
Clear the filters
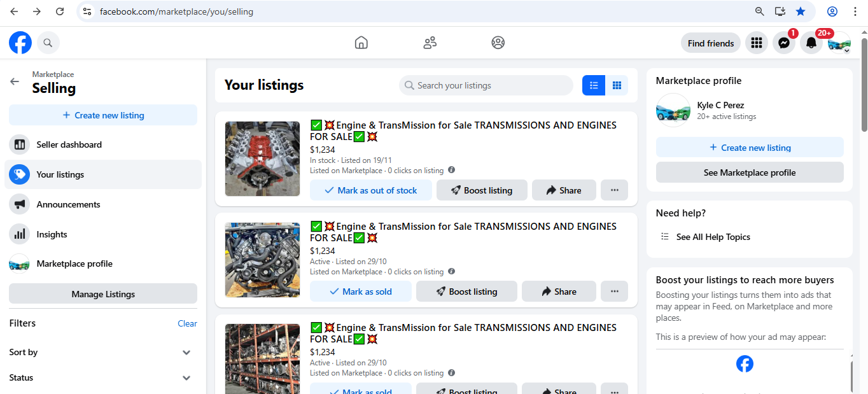[x=187, y=323]
